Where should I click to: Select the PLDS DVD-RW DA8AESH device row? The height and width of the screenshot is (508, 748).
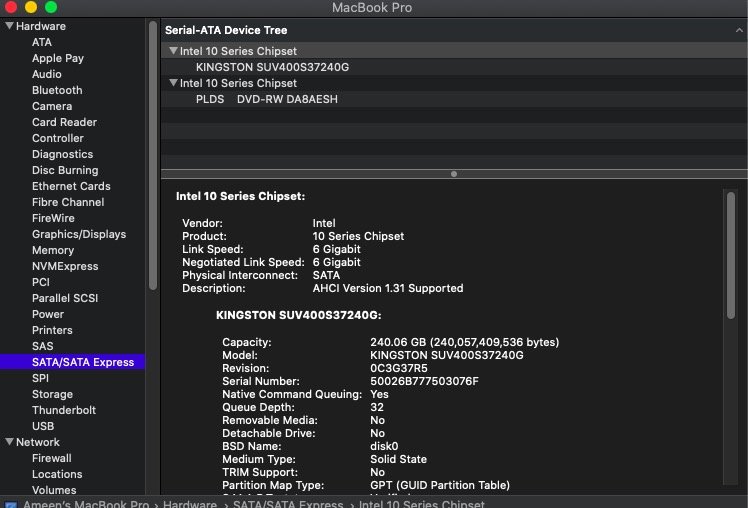pos(454,99)
